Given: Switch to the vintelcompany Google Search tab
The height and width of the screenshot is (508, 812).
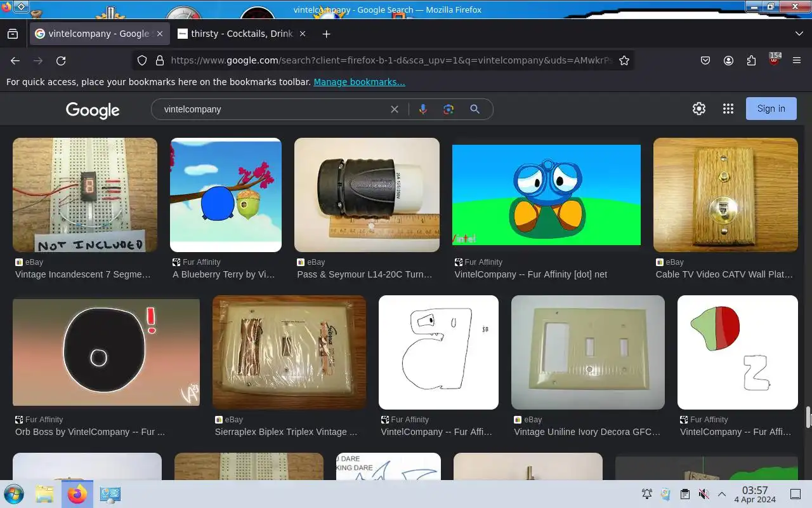Looking at the screenshot, I should (x=100, y=34).
